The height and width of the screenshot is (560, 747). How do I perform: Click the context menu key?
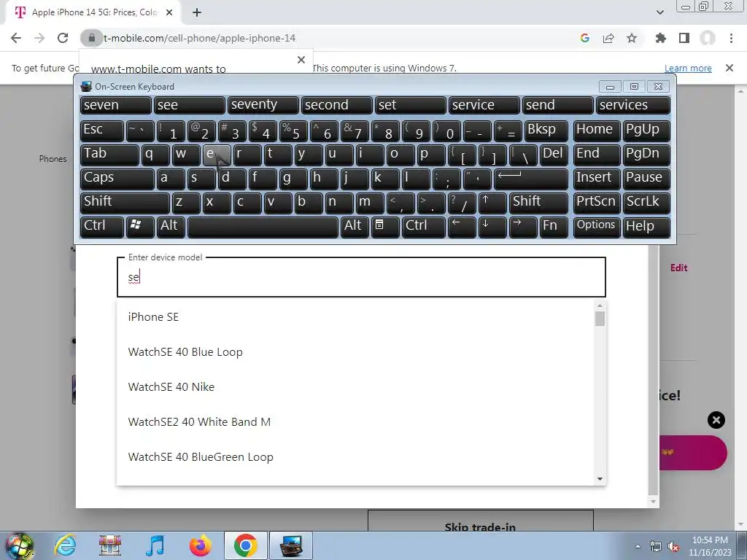pos(385,227)
